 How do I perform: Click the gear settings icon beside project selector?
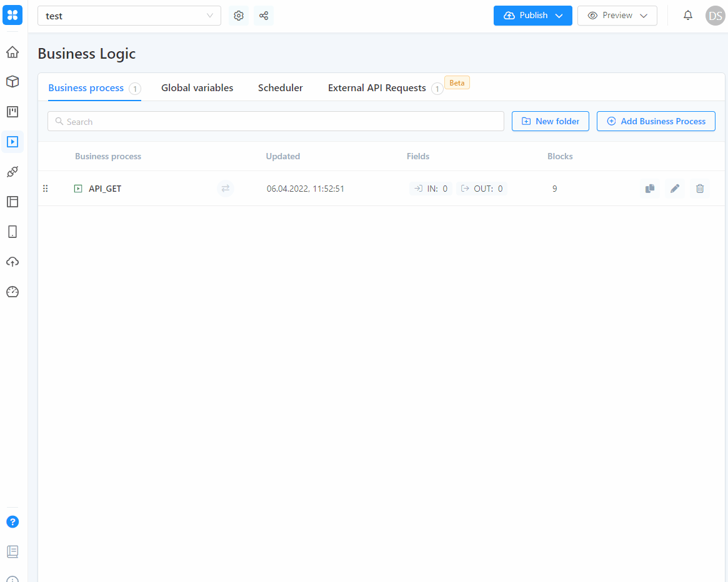click(x=239, y=16)
